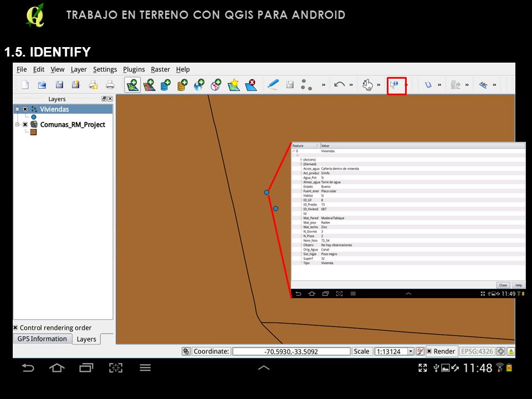Image resolution: width=532 pixels, height=399 pixels.
Task: Click the yellow warning messages icon
Action: pyautogui.click(x=511, y=351)
